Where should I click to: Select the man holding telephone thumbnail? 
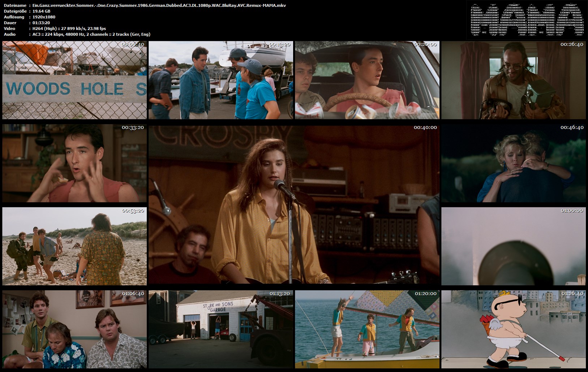514,80
